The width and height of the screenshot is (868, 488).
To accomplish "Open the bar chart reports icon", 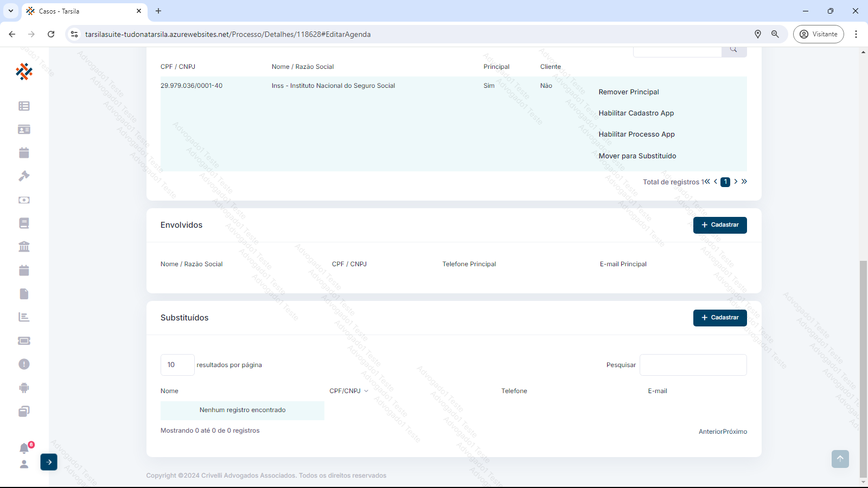I will coord(24,317).
